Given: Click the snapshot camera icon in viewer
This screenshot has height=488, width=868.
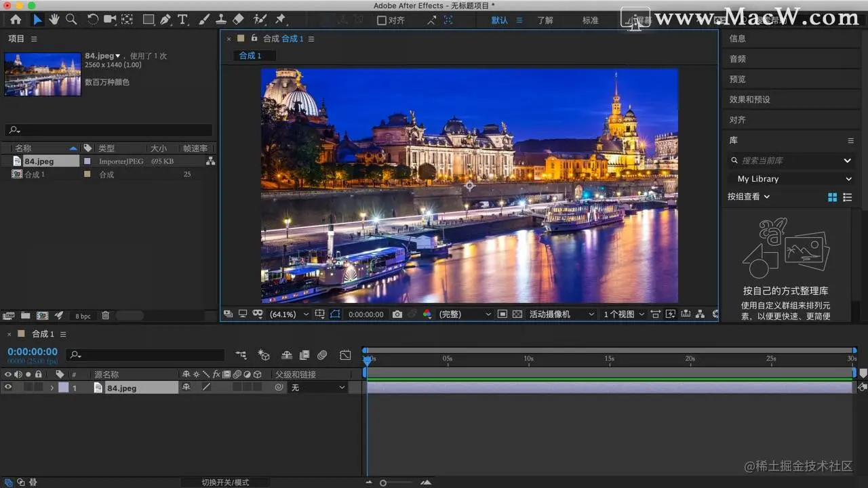Looking at the screenshot, I should tap(397, 314).
